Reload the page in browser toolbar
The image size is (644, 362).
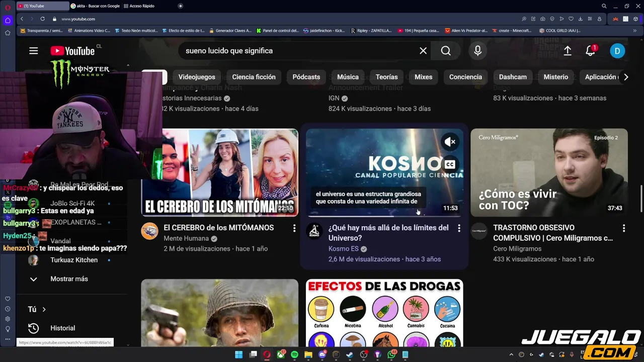pos(42,19)
